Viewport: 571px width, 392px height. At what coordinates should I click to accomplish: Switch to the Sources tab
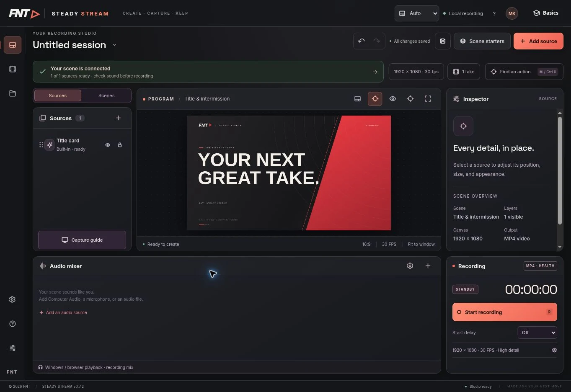[x=58, y=95]
